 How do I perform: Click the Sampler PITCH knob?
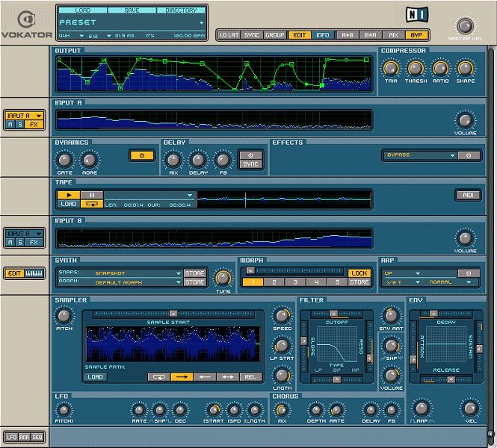64,316
